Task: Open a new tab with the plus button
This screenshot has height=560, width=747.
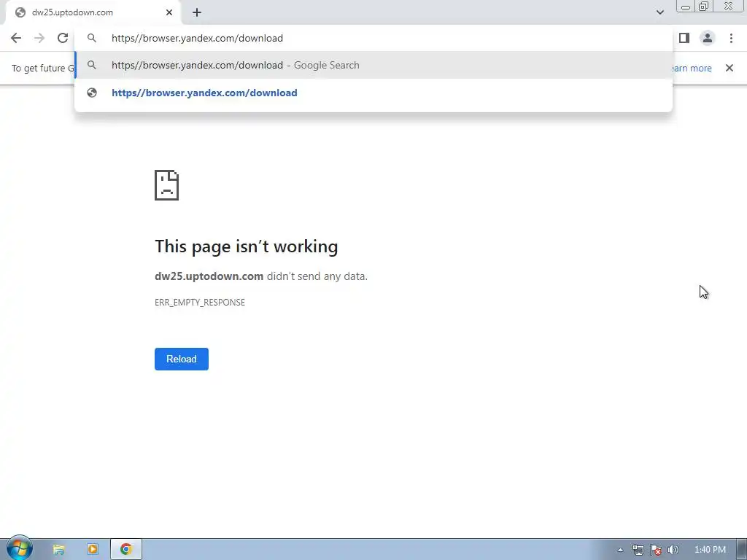Action: point(197,12)
